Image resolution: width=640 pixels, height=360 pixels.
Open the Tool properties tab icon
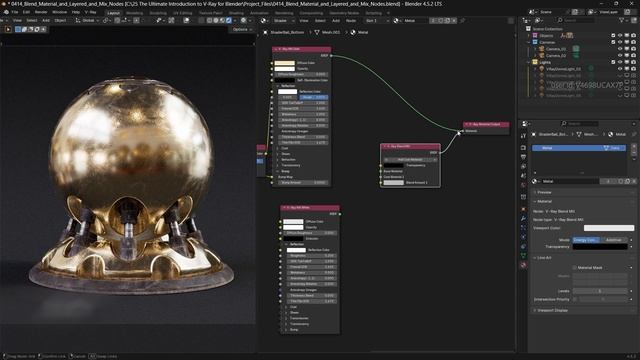click(x=524, y=136)
